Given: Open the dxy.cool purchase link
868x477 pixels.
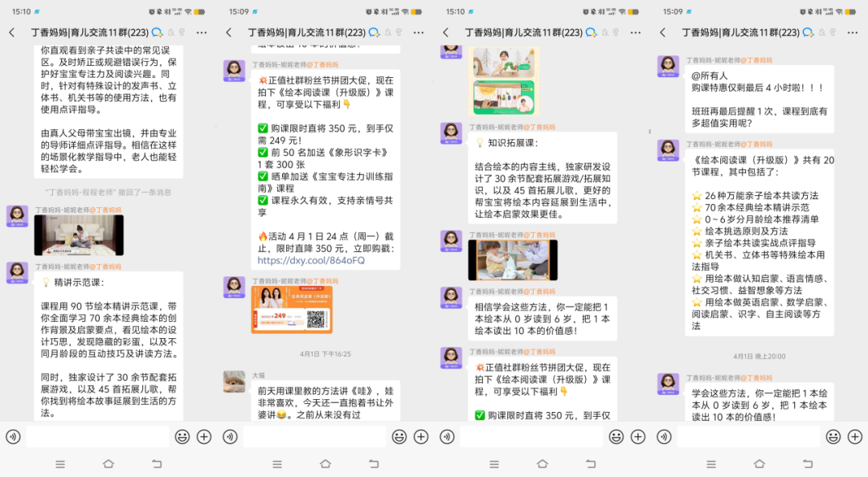Looking at the screenshot, I should 311,261.
